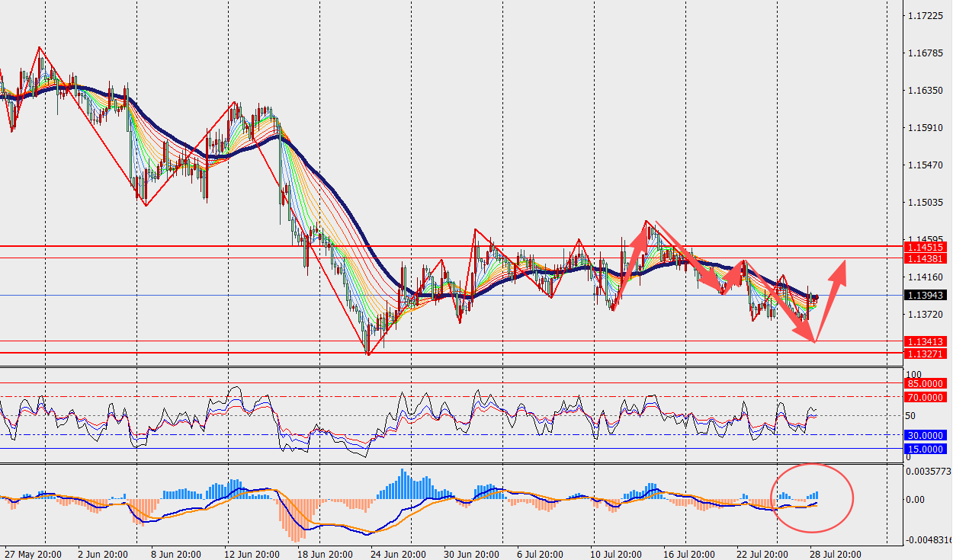
Task: Click the red circle on MACD panel
Action: (813, 497)
